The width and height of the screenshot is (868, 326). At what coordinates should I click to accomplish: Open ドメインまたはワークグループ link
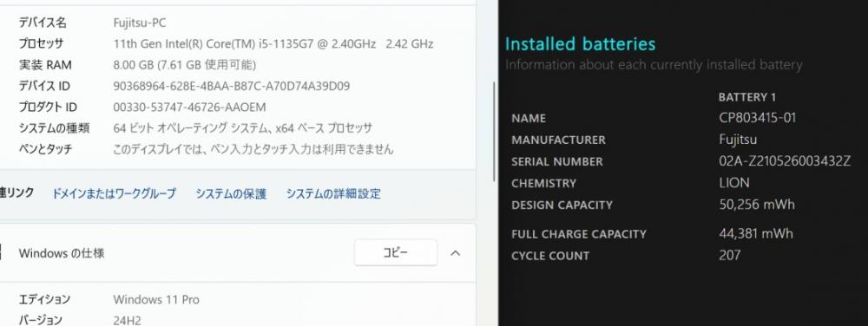114,193
